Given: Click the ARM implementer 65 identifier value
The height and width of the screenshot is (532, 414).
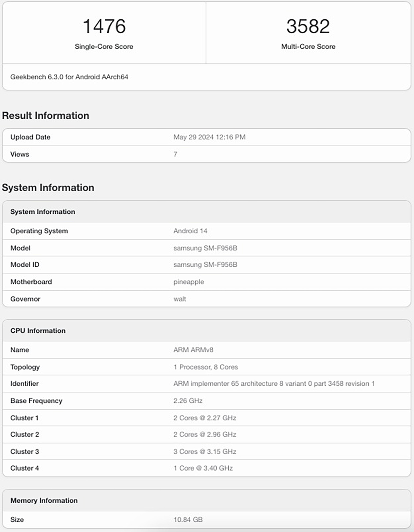Looking at the screenshot, I should [x=274, y=384].
